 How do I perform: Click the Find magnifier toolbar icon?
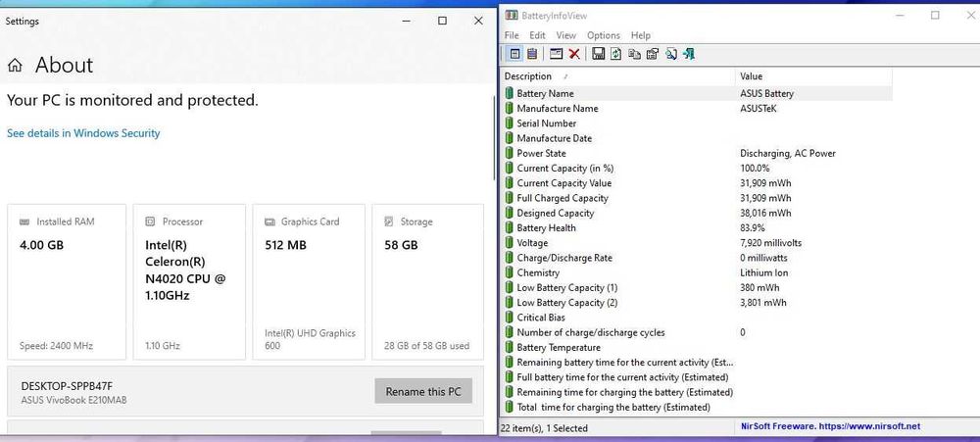[671, 54]
